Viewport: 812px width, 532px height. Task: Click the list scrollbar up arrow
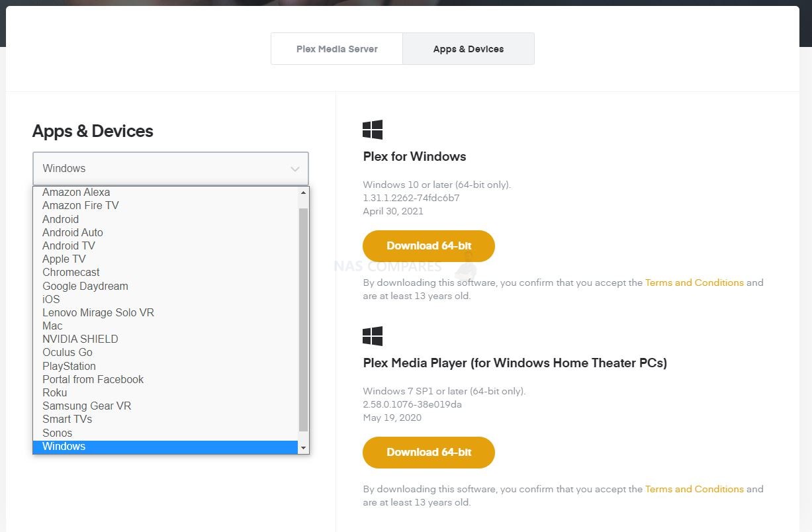pos(304,193)
